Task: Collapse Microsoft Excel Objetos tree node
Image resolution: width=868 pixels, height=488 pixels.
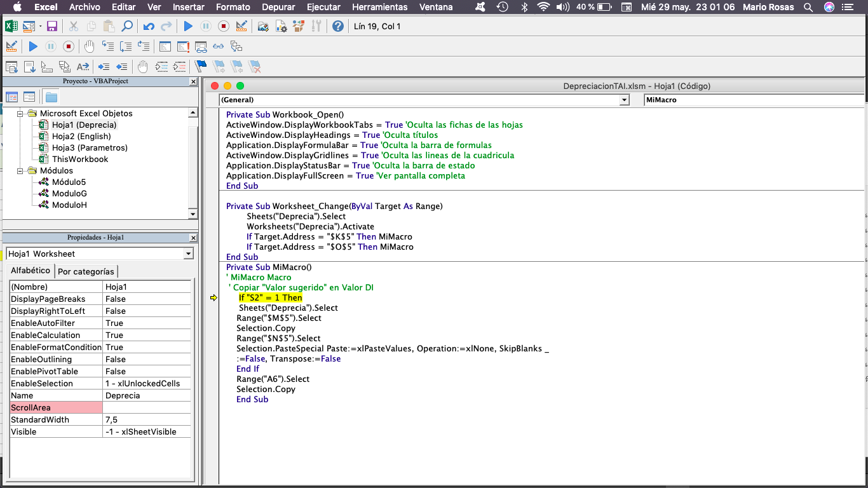Action: [x=20, y=113]
